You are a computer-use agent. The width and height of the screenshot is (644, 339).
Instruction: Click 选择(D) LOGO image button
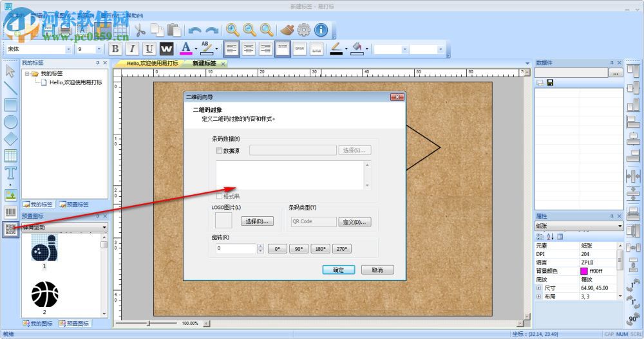[x=257, y=222]
